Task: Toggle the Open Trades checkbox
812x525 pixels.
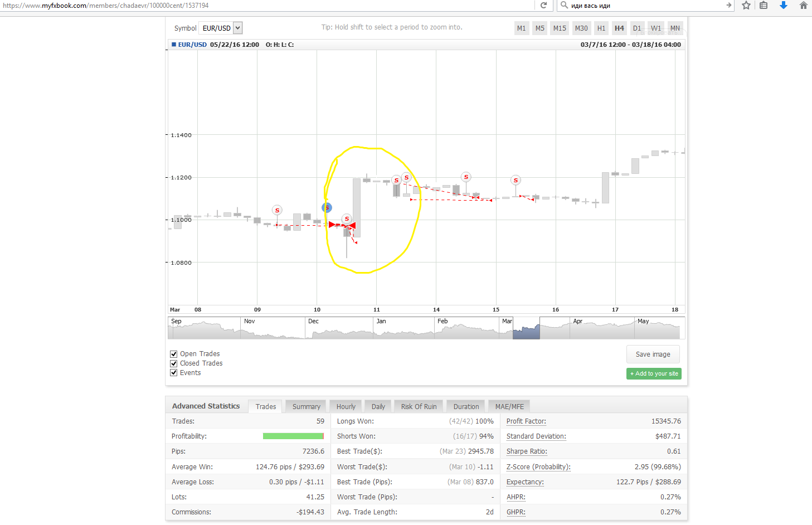Action: [x=174, y=354]
